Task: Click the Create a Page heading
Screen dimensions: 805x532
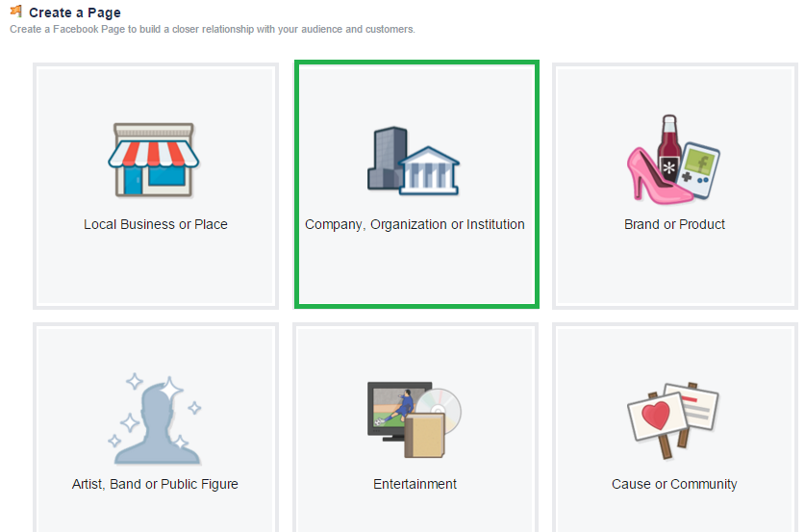Action: click(75, 13)
